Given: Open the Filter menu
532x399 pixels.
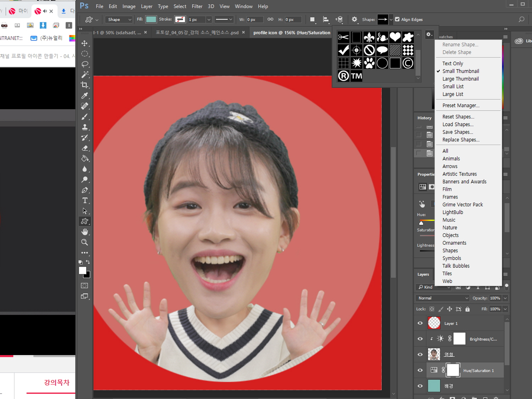Looking at the screenshot, I should pos(197,6).
